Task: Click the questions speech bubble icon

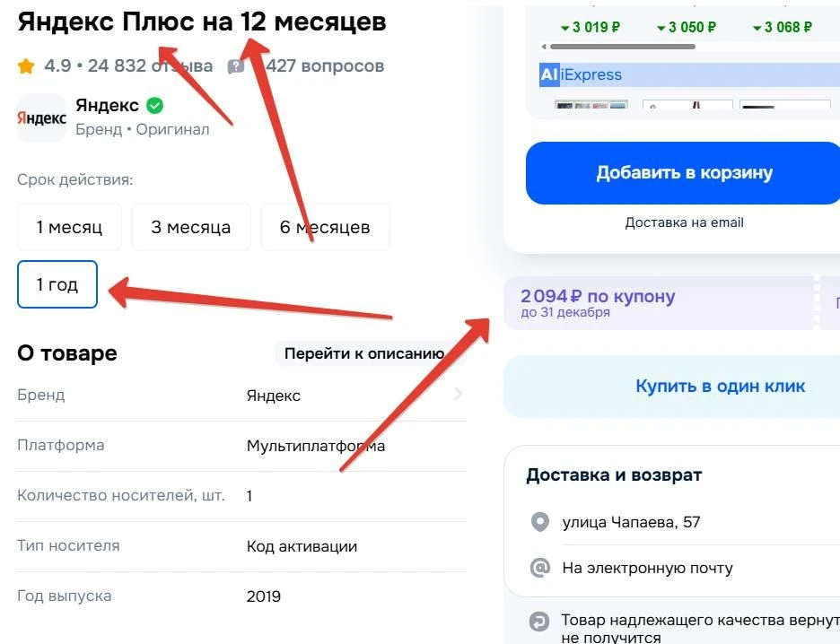Action: 236,66
